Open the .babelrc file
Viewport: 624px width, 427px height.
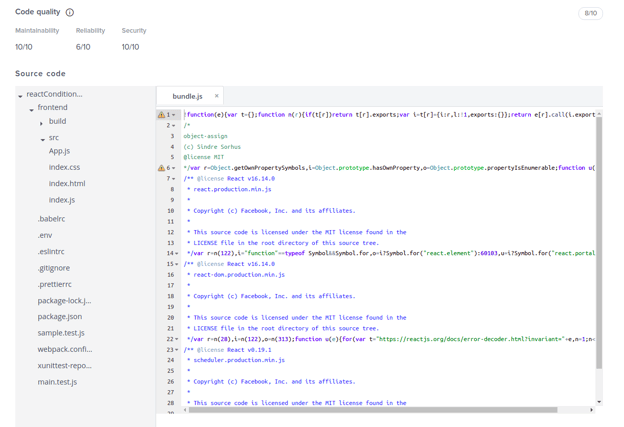pyautogui.click(x=51, y=219)
